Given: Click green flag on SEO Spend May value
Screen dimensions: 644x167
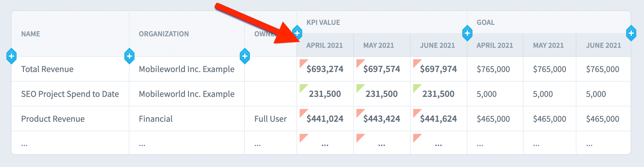Looking at the screenshot, I should 360,87.
